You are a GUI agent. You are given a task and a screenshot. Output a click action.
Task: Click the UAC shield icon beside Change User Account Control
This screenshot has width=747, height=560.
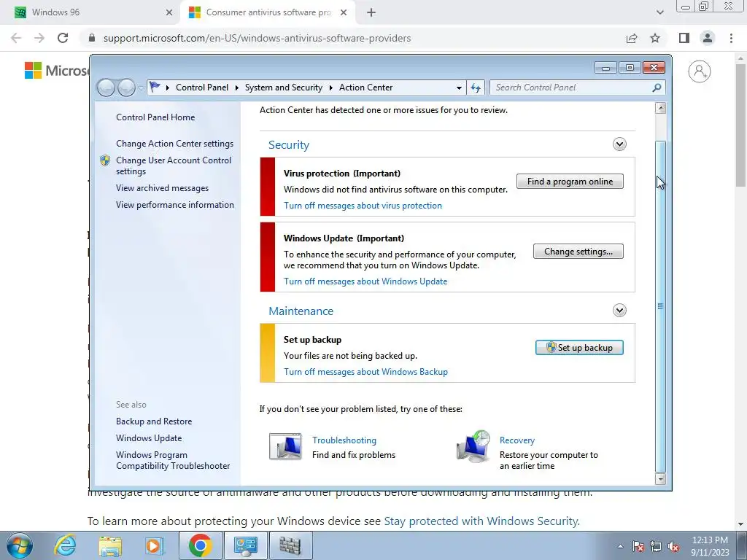pyautogui.click(x=105, y=160)
